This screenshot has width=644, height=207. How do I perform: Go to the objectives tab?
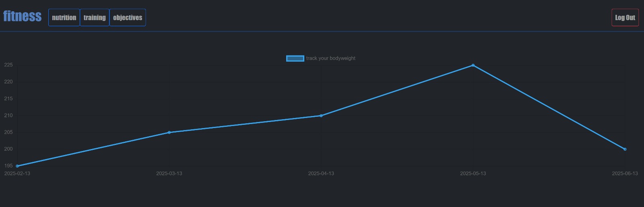[128, 17]
